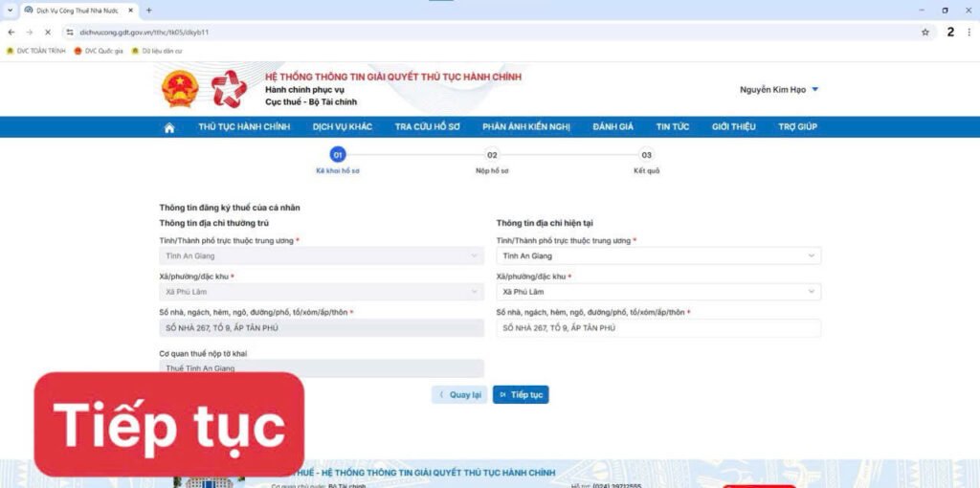Open the DVC Quốc gia bookmark
The image size is (980, 488).
coord(99,51)
